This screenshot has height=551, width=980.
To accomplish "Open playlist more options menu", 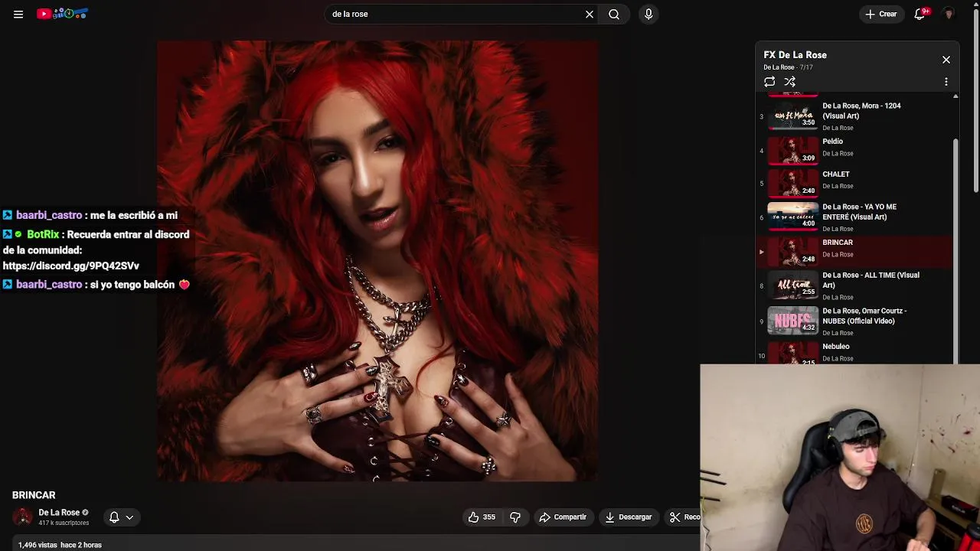I will pyautogui.click(x=946, y=82).
